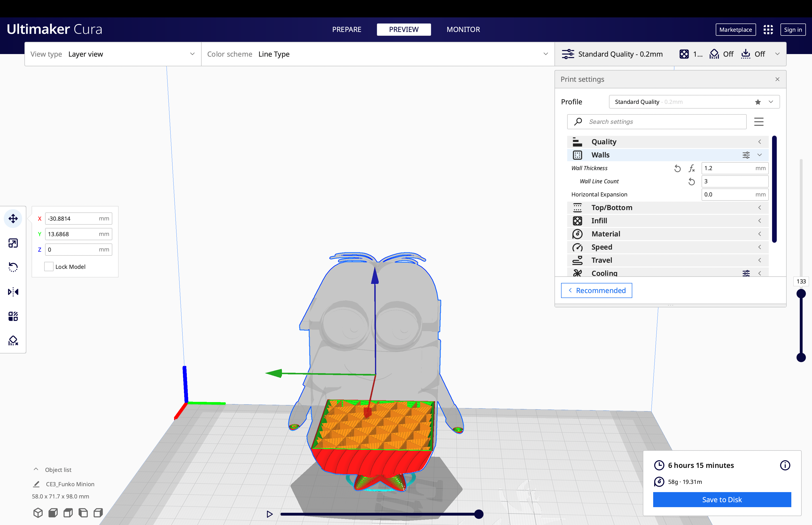812x525 pixels.
Task: Select the Support Blocker tool
Action: click(13, 341)
